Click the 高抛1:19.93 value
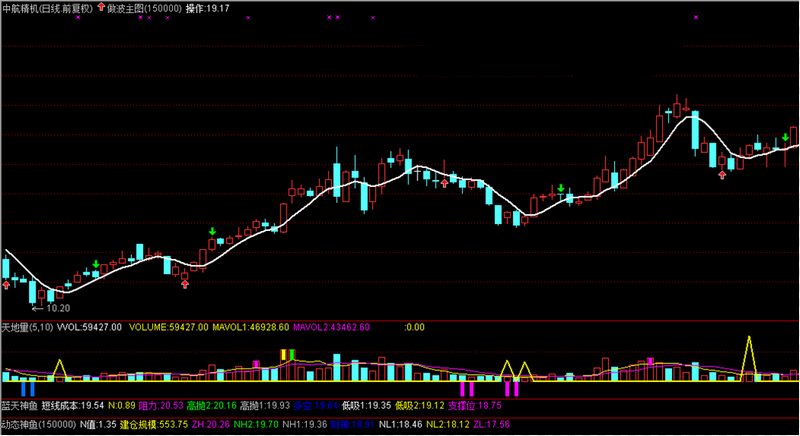Viewport: 800px width, 436px height. pos(265,405)
